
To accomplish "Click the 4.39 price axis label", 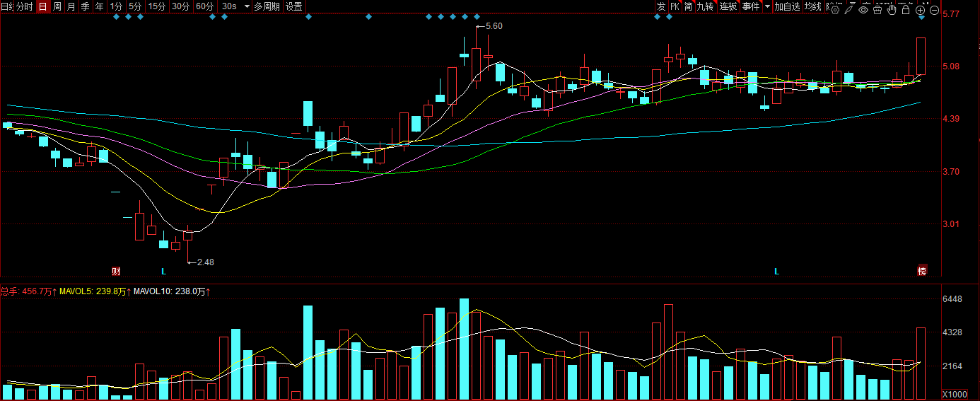I will click(950, 119).
